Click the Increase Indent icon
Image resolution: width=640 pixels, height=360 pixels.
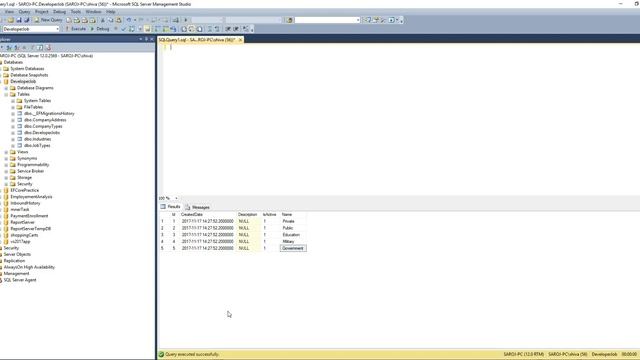point(236,29)
